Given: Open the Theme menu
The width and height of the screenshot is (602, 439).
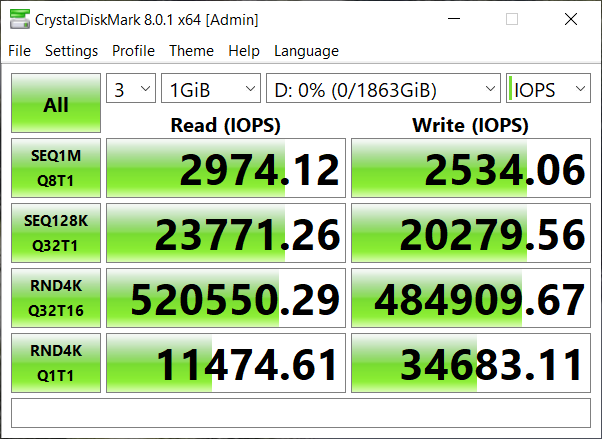Looking at the screenshot, I should pyautogui.click(x=191, y=51).
